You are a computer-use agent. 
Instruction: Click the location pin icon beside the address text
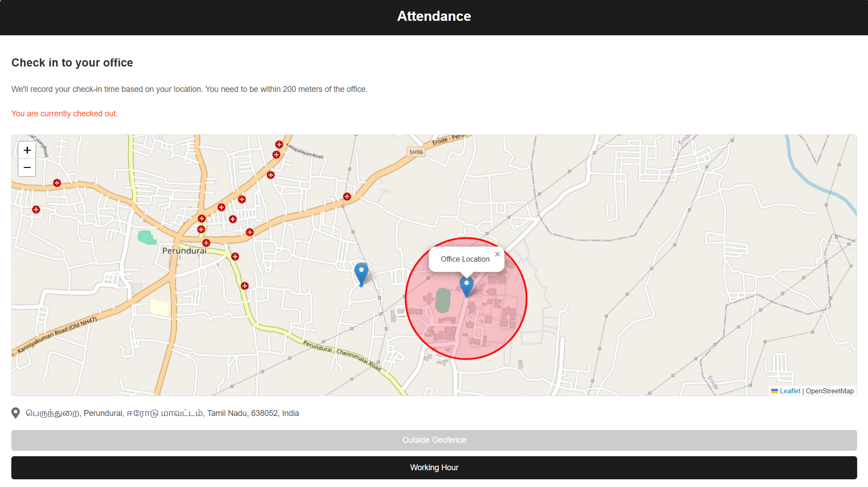tap(15, 413)
